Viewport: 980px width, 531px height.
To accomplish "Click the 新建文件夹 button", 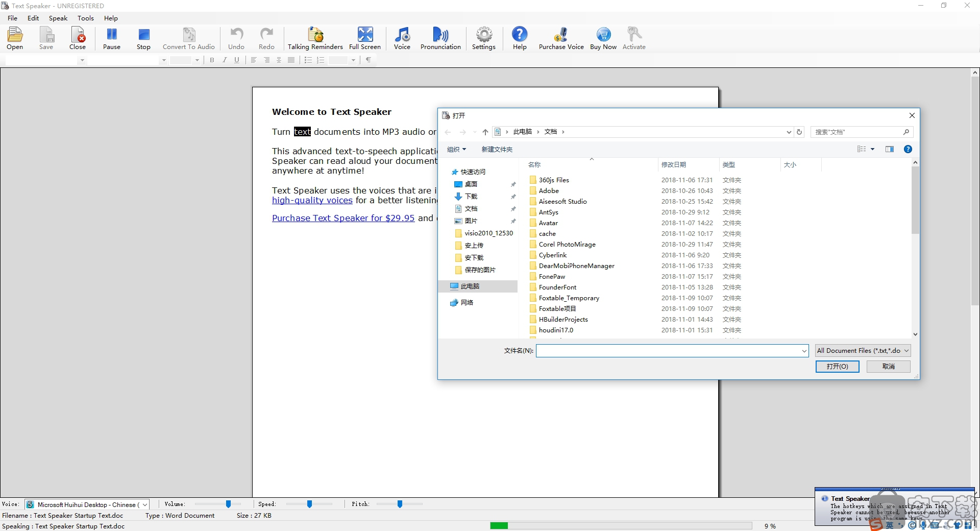I will pos(497,149).
